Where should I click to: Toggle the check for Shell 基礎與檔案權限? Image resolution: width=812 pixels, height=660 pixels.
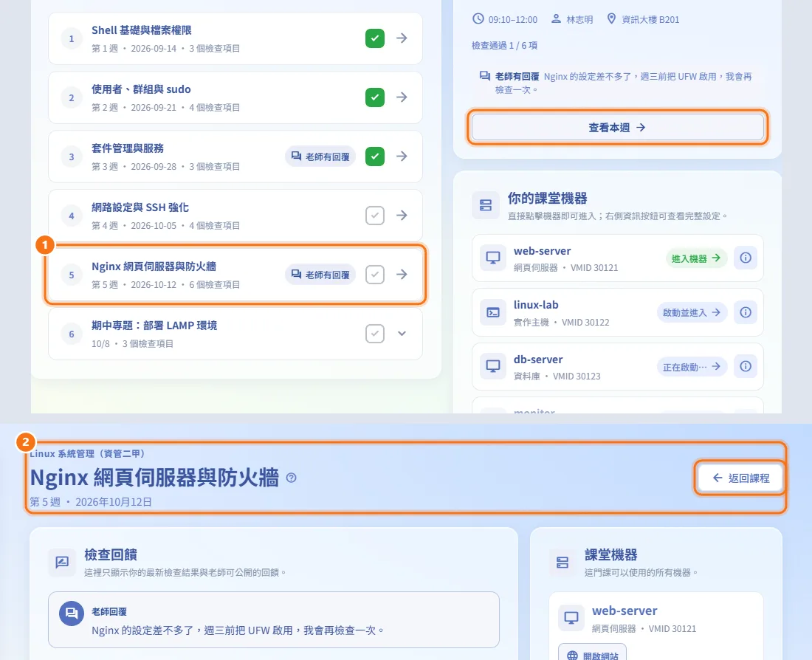tap(374, 38)
